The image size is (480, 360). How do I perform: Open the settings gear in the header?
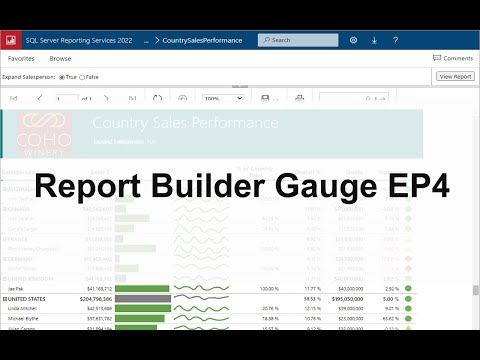click(353, 40)
